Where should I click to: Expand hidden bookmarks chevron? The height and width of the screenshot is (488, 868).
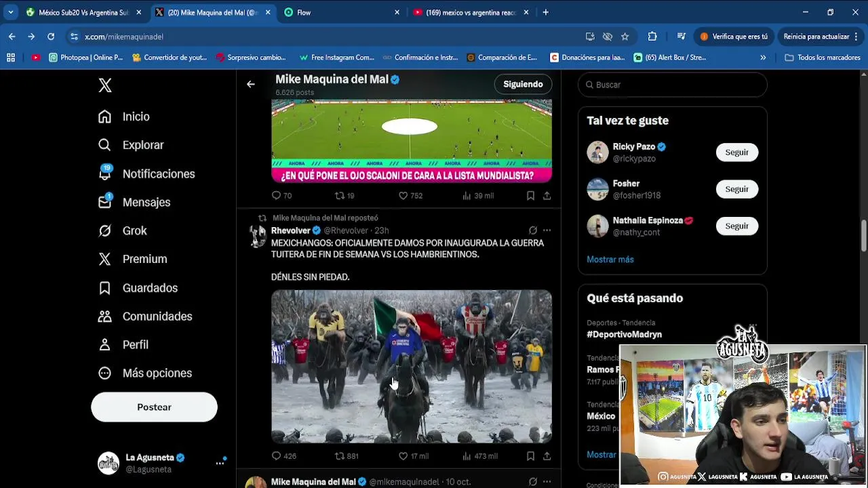click(763, 58)
